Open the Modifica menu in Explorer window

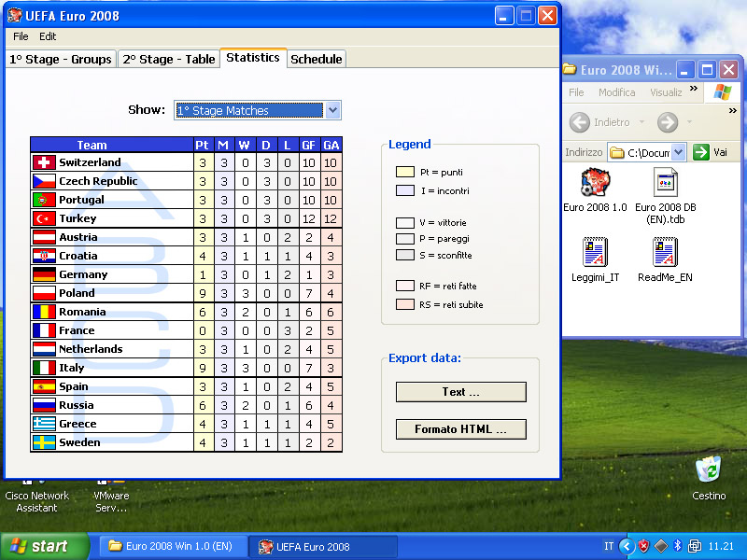(x=617, y=92)
